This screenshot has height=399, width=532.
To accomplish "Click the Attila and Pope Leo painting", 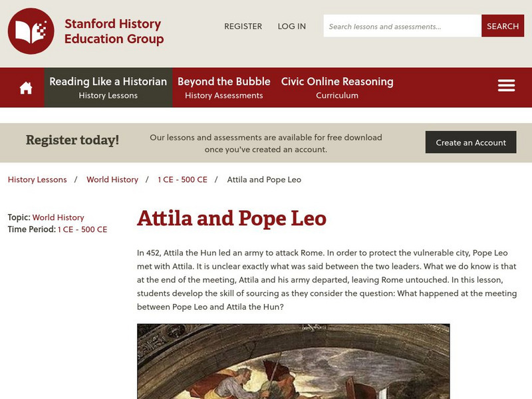I will coord(293,361).
